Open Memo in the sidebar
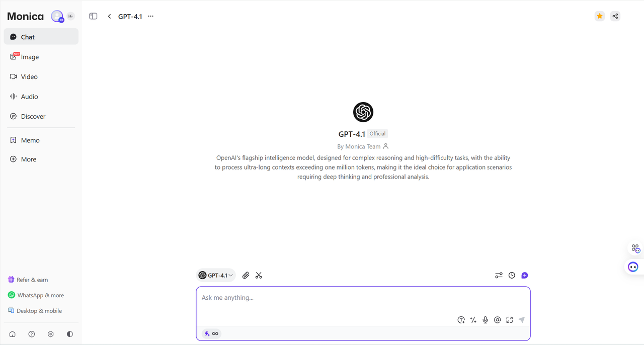Viewport: 644px width, 345px height. (41, 140)
